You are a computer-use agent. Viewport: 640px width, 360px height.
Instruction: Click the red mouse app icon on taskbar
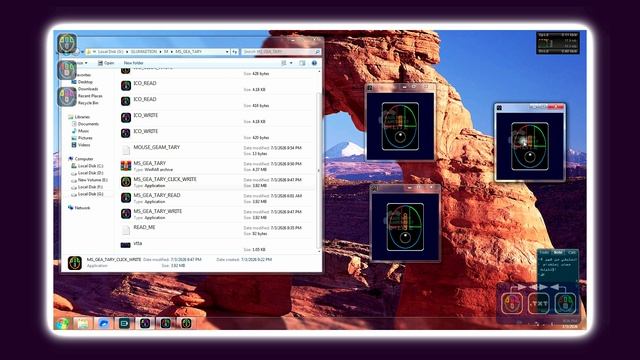[x=165, y=324]
